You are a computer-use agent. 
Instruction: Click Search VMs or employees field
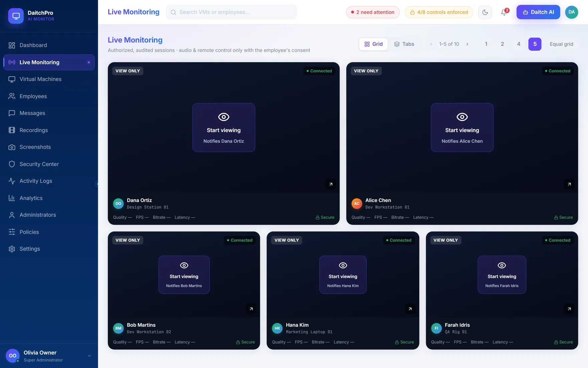pyautogui.click(x=231, y=12)
